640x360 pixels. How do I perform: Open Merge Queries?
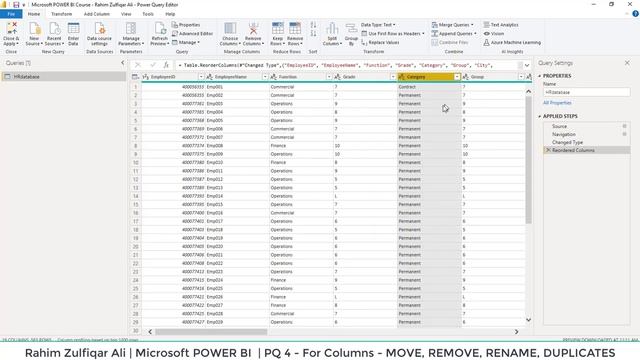[x=453, y=25]
